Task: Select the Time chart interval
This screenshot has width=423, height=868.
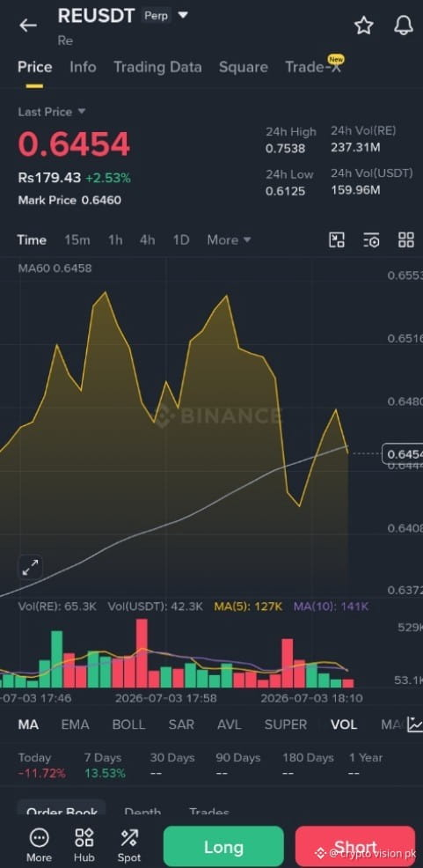Action: point(32,239)
